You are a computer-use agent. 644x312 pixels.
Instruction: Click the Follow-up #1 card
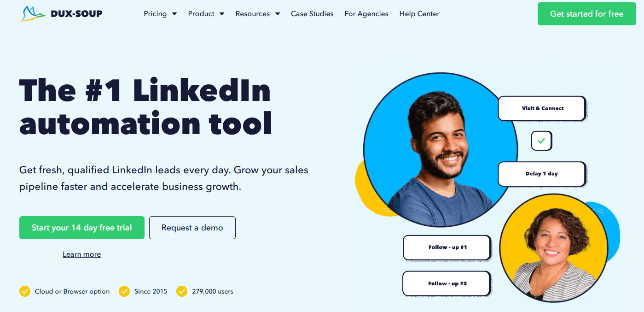pos(447,247)
